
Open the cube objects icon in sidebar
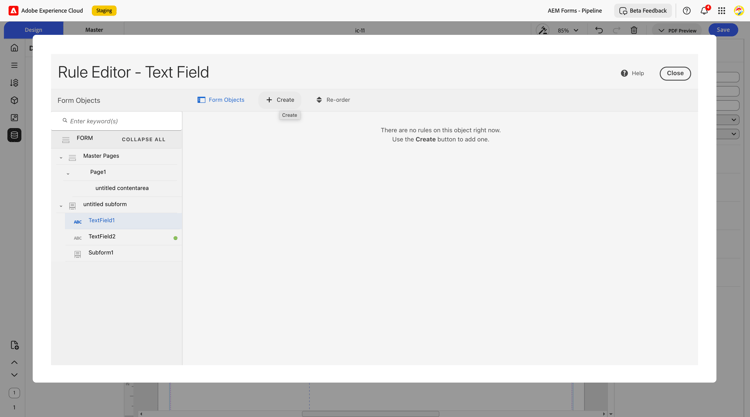[x=14, y=100]
